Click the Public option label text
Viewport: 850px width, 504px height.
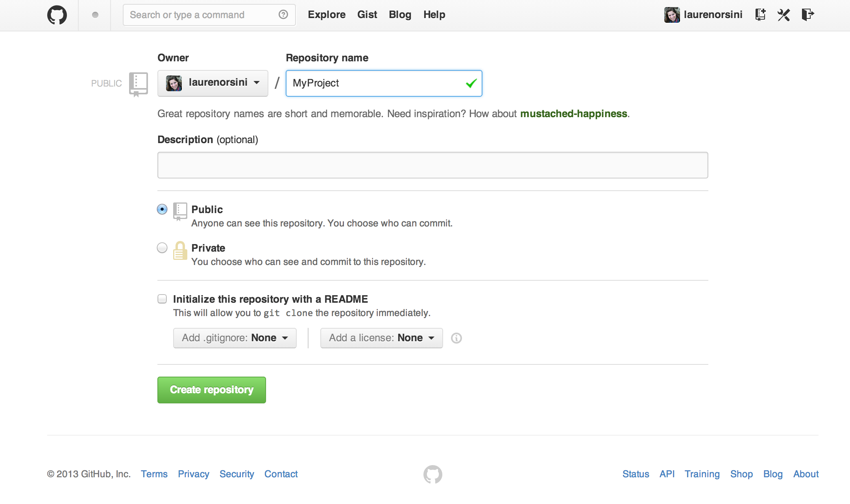point(207,210)
